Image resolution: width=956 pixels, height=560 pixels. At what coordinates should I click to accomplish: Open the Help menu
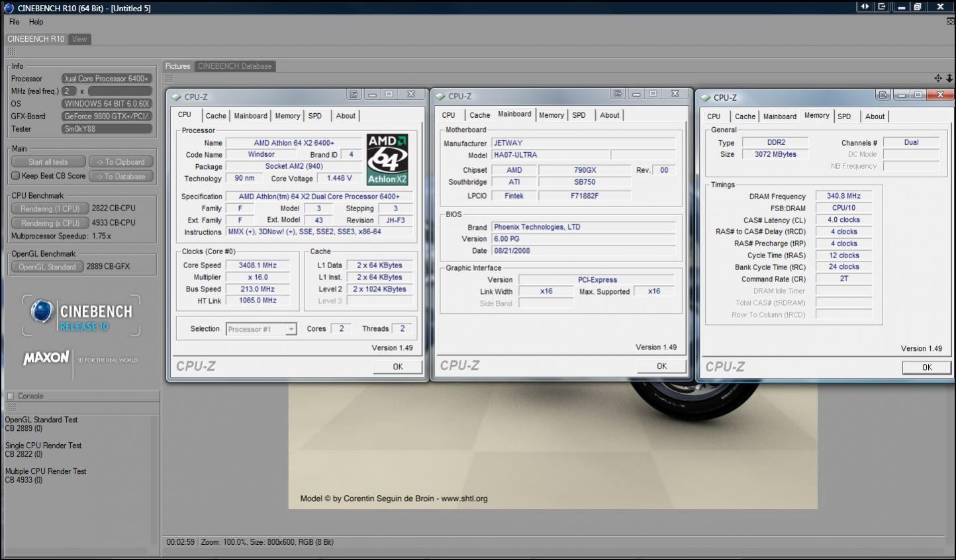pos(36,22)
